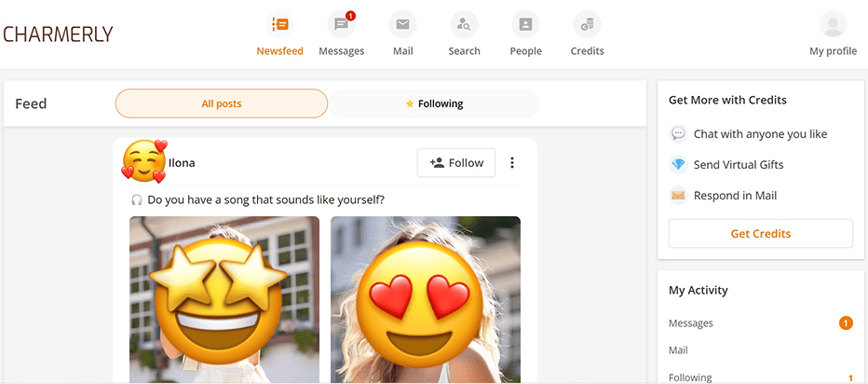
Task: Open My profile avatar icon
Action: point(833,24)
